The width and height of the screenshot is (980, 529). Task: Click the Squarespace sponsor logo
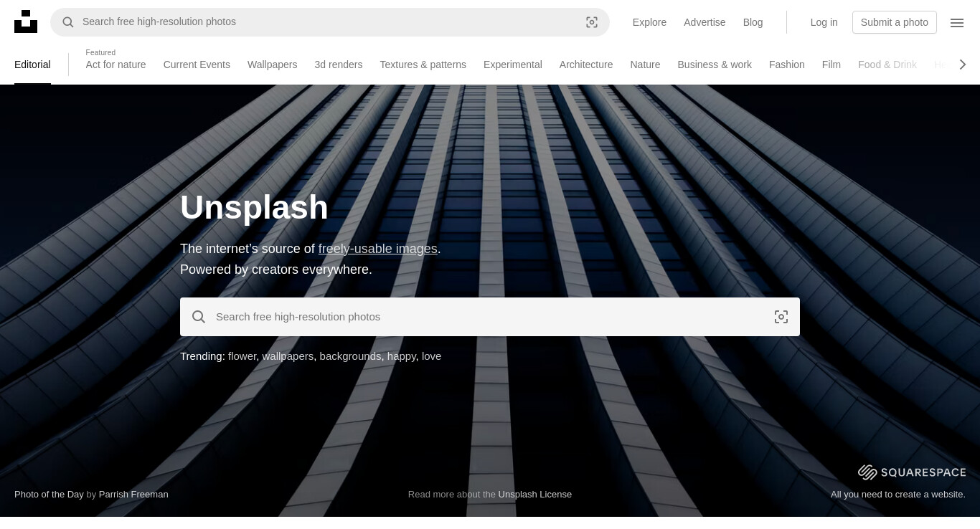pyautogui.click(x=912, y=472)
